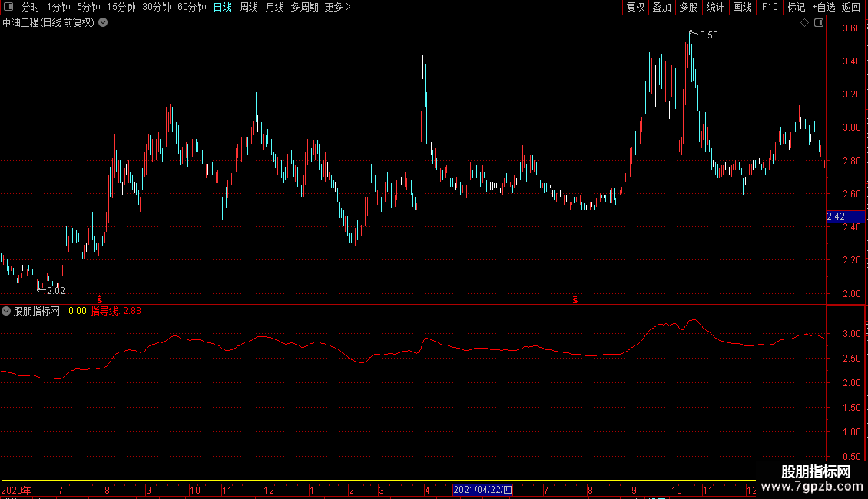The image size is (868, 499).
Task: Click the 2.02 low price label
Action: 56,290
